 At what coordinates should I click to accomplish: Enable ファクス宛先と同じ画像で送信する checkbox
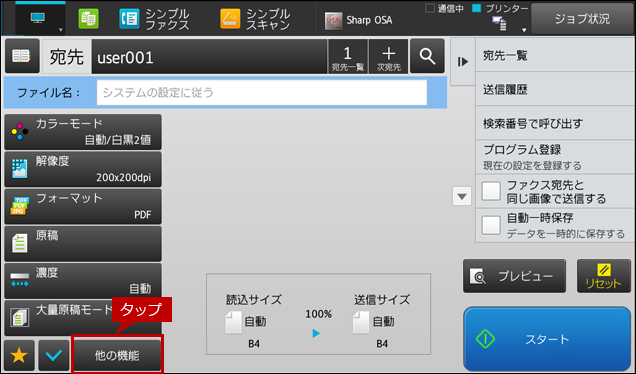tap(491, 191)
